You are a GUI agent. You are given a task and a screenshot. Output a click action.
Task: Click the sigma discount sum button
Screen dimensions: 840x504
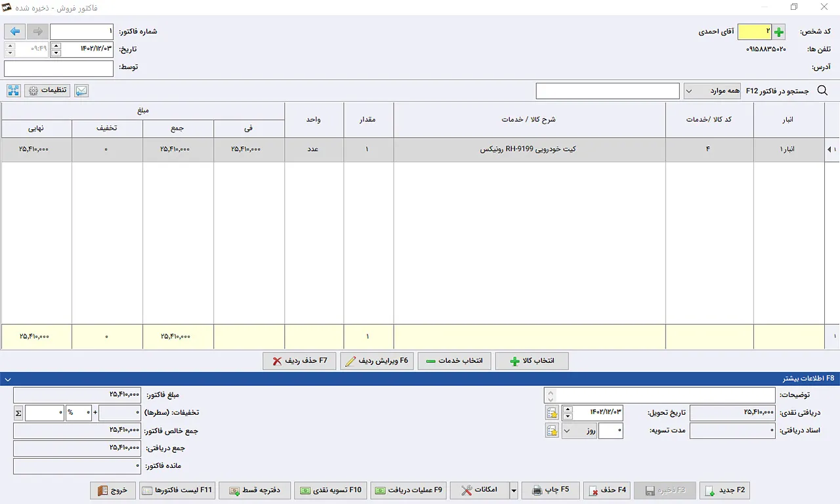point(18,413)
